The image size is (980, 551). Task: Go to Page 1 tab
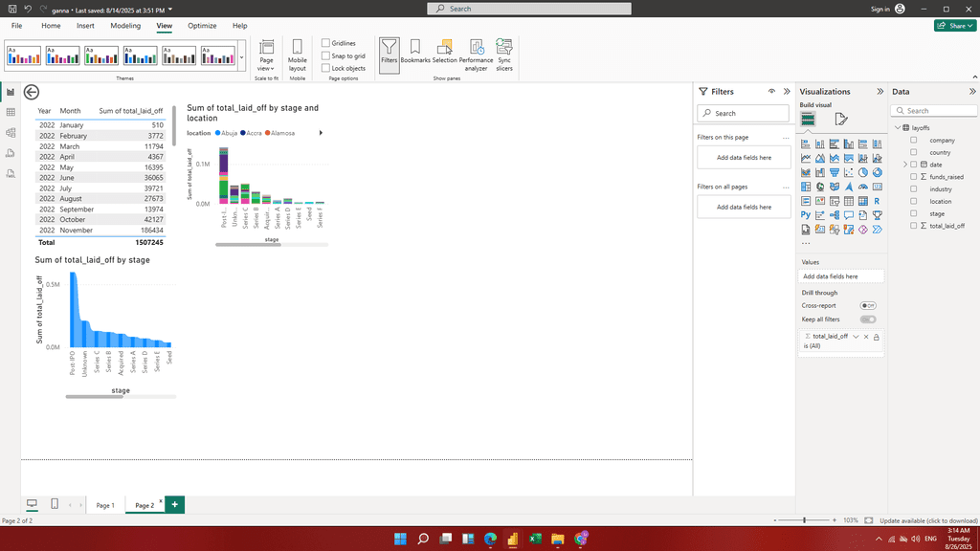click(x=105, y=505)
